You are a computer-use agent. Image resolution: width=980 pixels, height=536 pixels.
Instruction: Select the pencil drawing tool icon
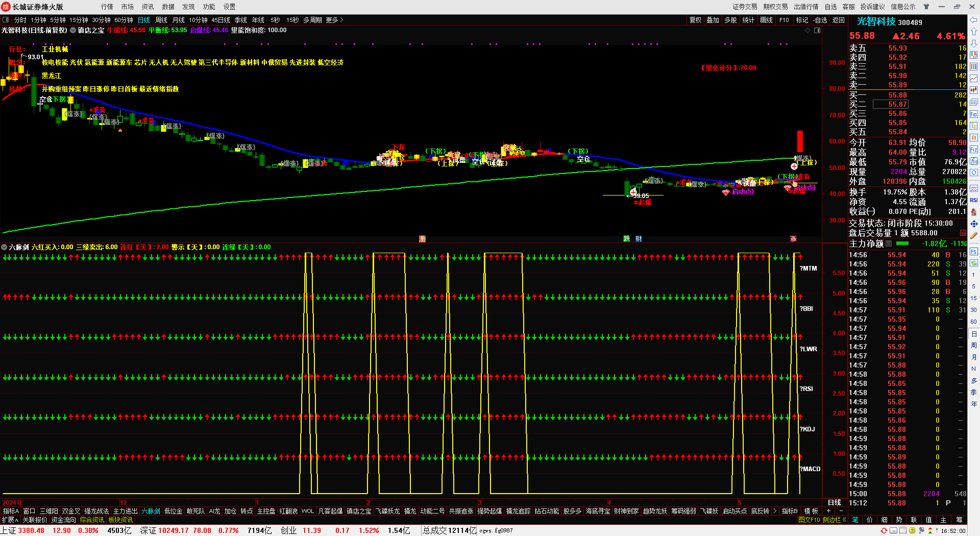tap(974, 236)
